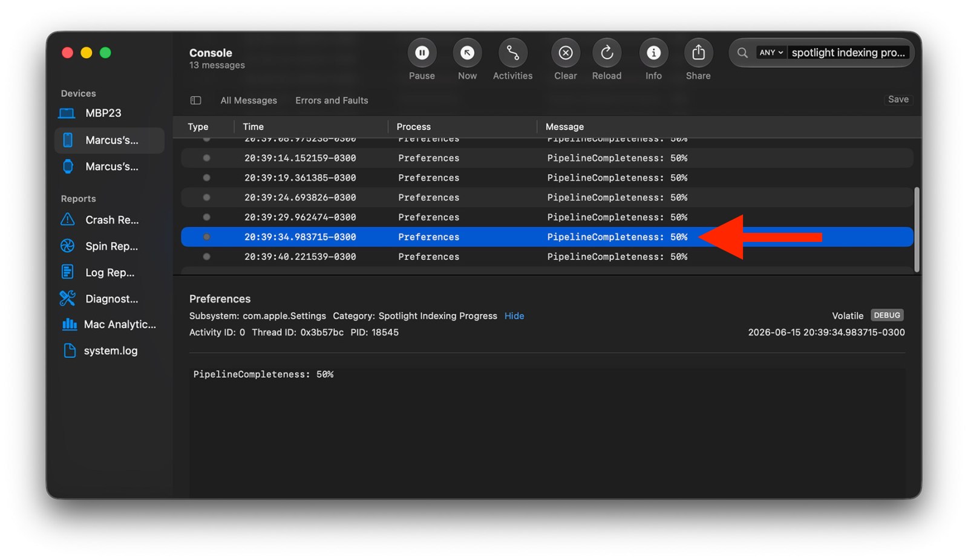Viewport: 968px width, 560px height.
Task: Click the Volatile label
Action: [847, 316]
